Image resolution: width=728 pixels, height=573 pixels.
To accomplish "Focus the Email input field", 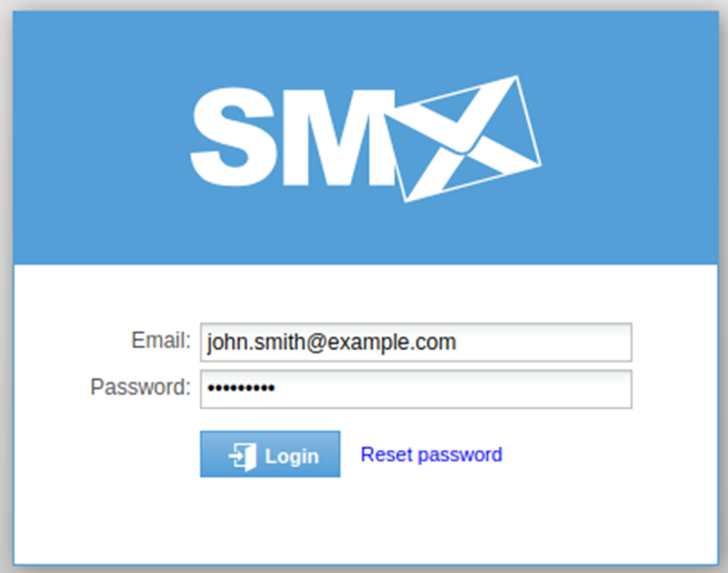I will (x=416, y=342).
